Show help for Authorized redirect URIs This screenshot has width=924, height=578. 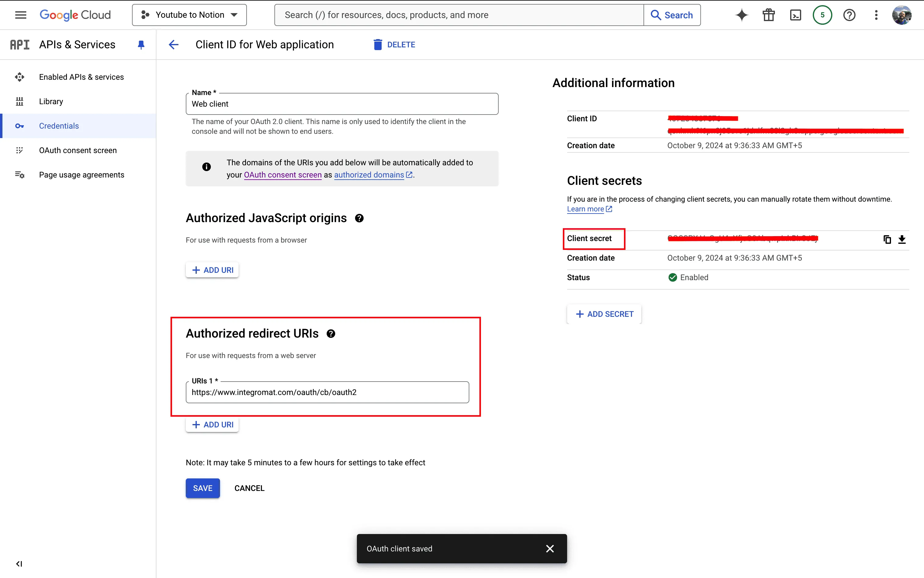[x=331, y=334]
